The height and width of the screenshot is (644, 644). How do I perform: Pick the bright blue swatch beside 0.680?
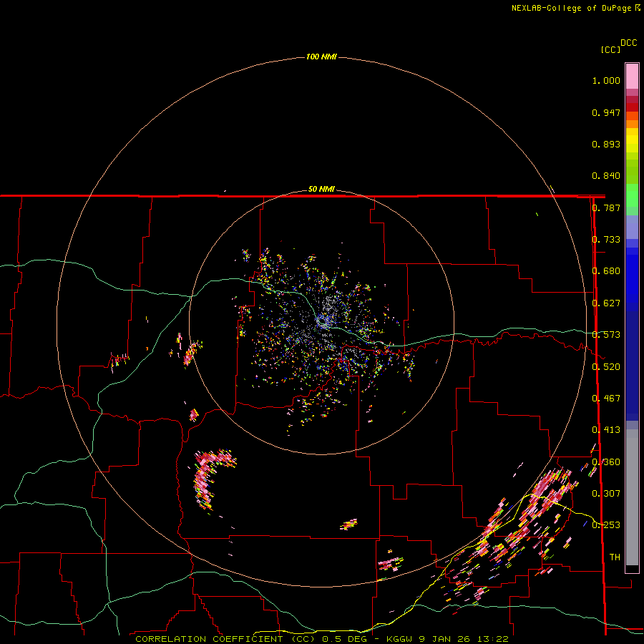[632, 275]
